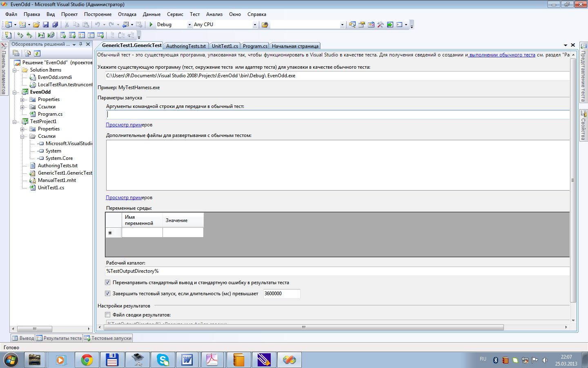Open the Результаты теста bottom tab
Screen dimensions: 588x368
pos(59,338)
